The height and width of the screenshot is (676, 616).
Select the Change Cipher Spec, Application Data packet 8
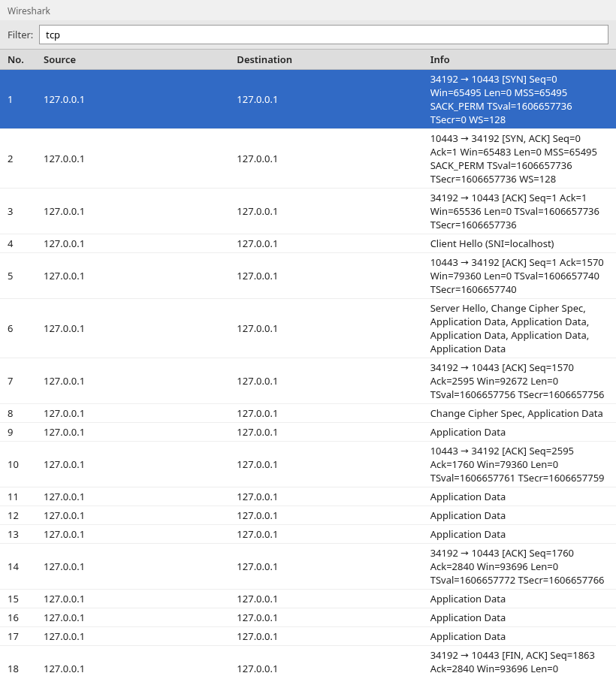pyautogui.click(x=308, y=413)
